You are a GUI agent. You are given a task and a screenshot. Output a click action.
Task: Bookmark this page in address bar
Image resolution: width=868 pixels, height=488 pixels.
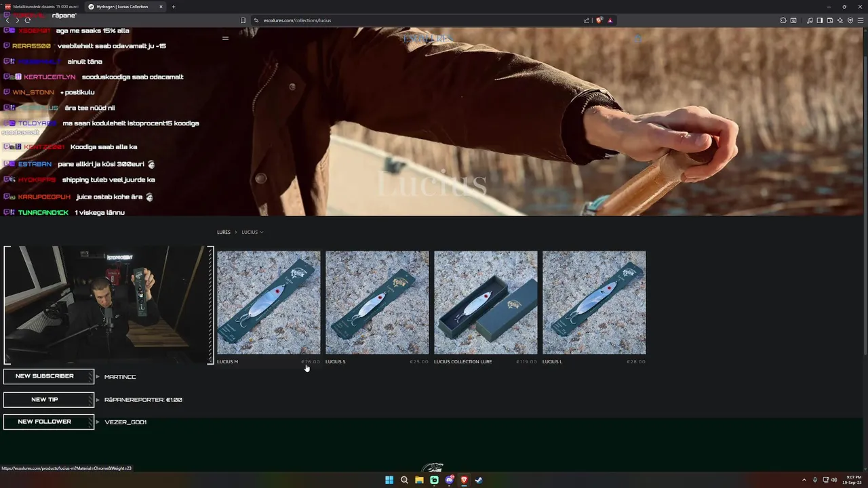(x=243, y=20)
